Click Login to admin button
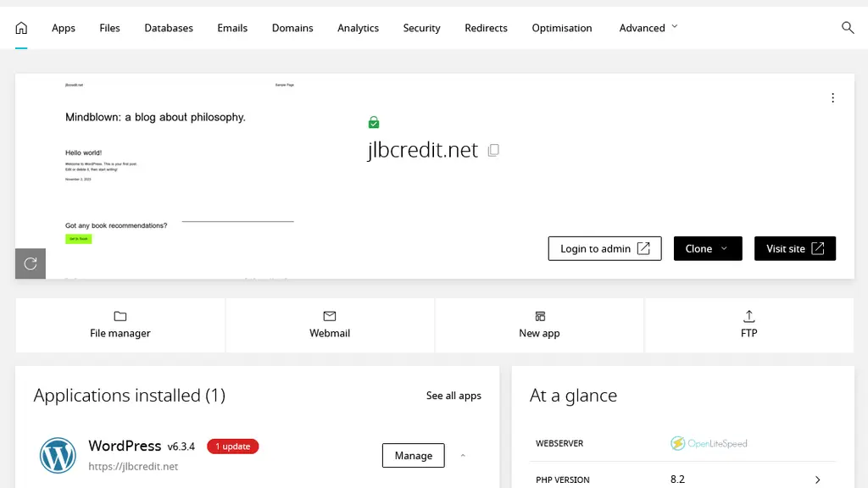Screen dimensions: 868x488 pos(604,248)
